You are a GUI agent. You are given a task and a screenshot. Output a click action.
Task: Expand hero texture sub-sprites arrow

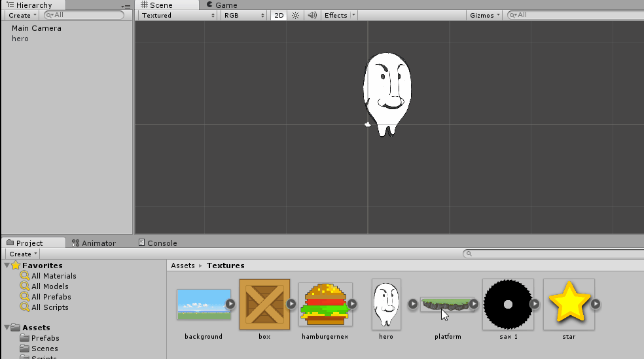413,304
